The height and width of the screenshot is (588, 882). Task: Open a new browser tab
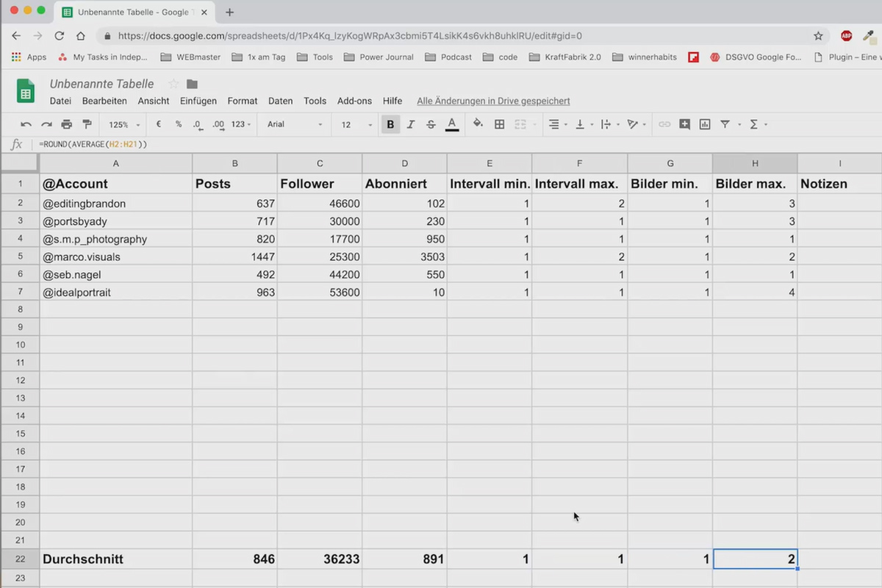(230, 12)
